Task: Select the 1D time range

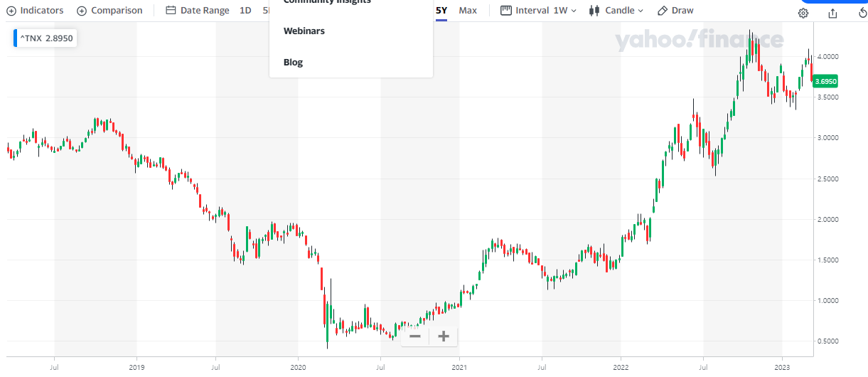Action: (x=245, y=11)
